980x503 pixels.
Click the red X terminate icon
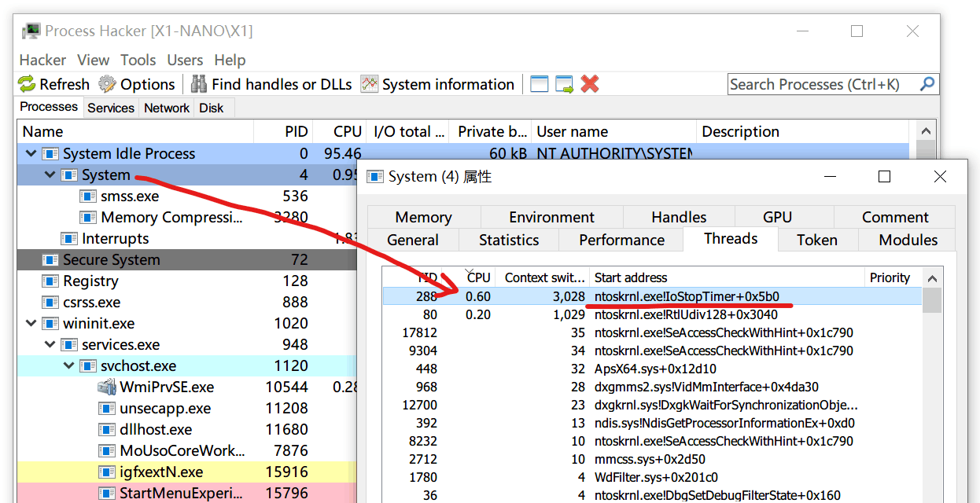tap(590, 84)
